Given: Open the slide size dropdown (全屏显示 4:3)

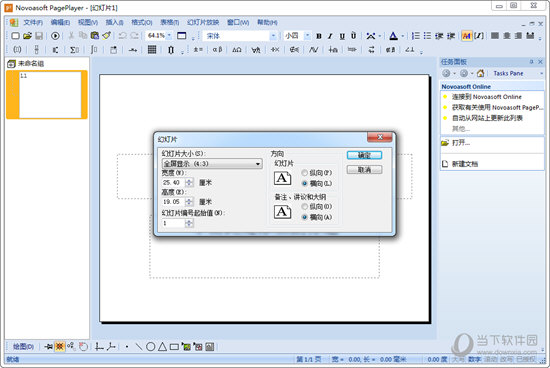Looking at the screenshot, I should coord(212,164).
